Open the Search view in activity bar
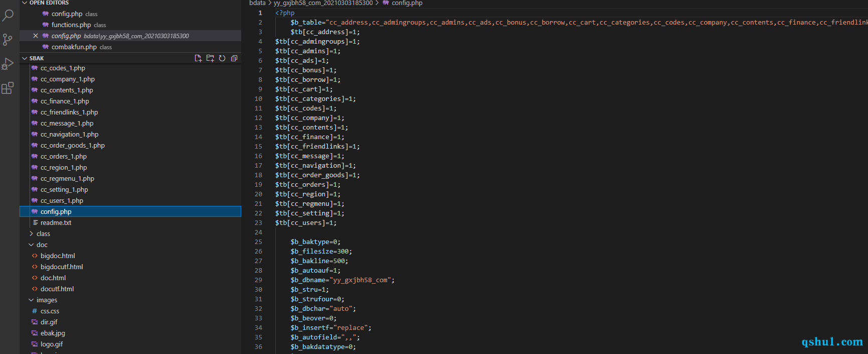The image size is (868, 354). (x=8, y=16)
